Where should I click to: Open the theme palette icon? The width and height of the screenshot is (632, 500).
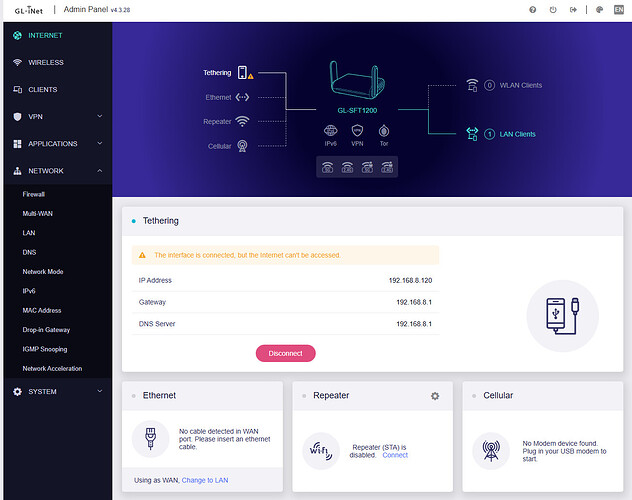click(x=599, y=9)
